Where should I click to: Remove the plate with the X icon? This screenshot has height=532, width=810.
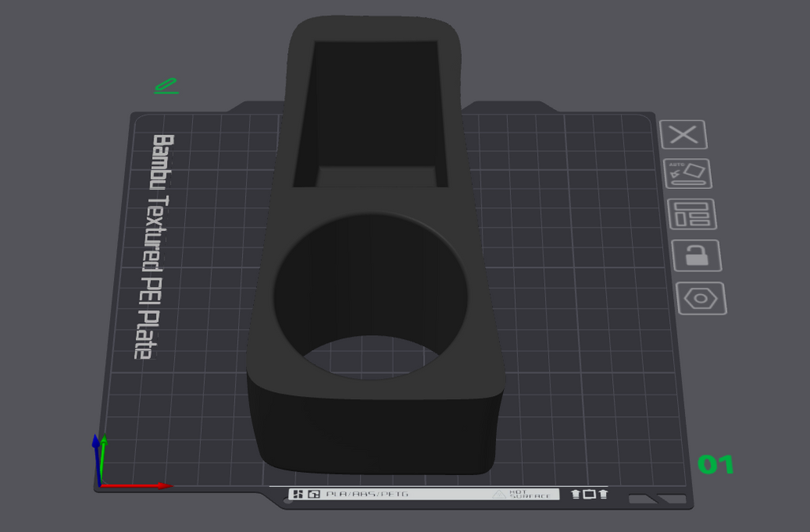tap(683, 135)
